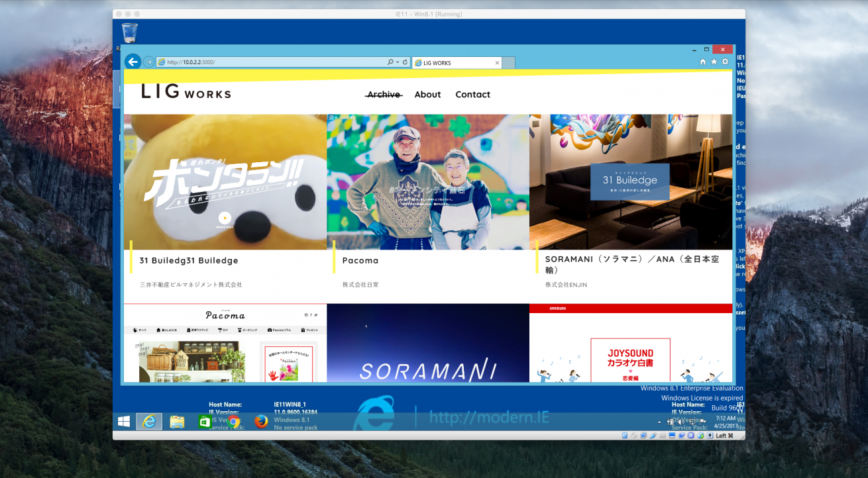Click the LIG WORKS site logo
The height and width of the screenshot is (478, 868).
click(x=186, y=92)
